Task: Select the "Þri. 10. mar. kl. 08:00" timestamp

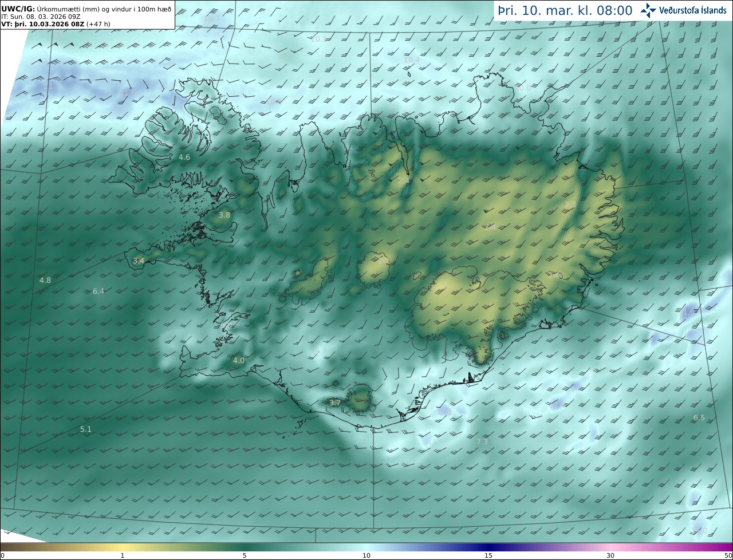Action: coord(565,10)
